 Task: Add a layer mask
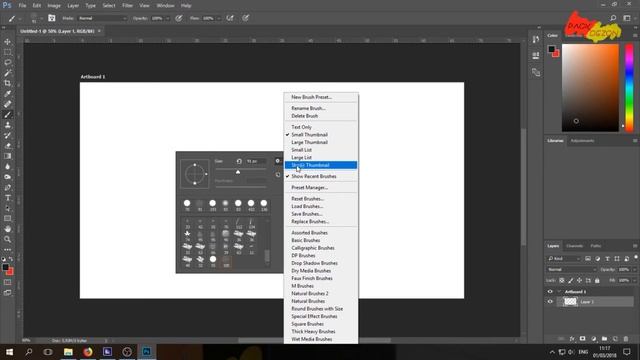click(582, 339)
